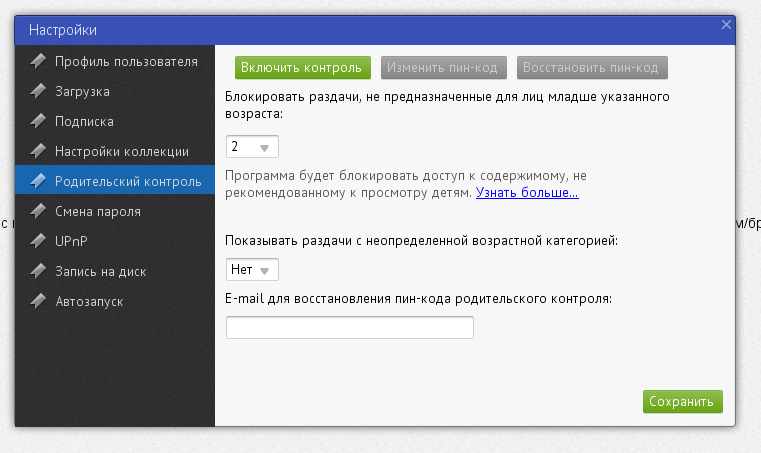Open the UPnP settings section
This screenshot has width=761, height=453.
pos(115,241)
